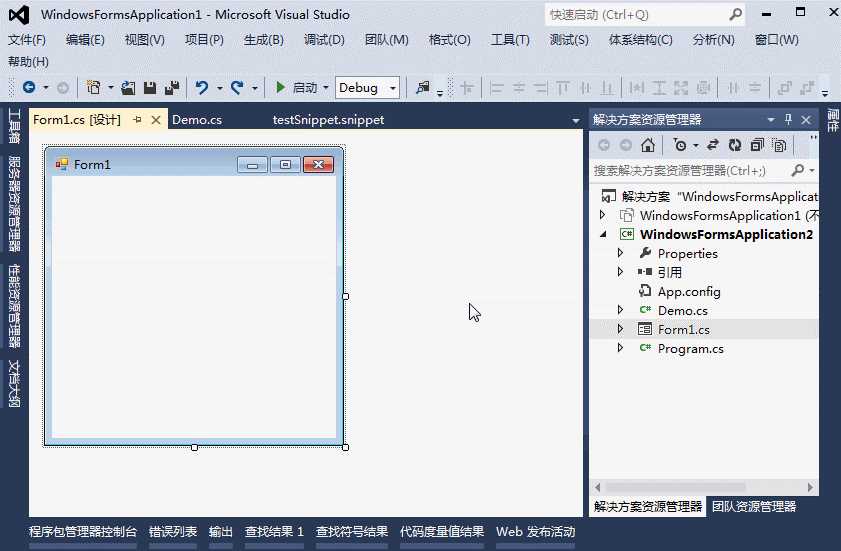Open the Start button dropdown arrow

326,87
